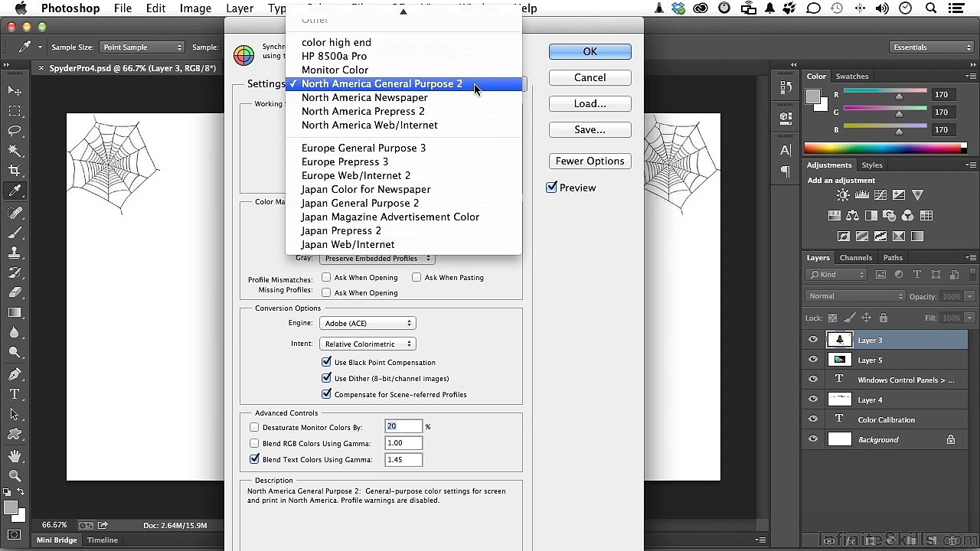Select the Healing Brush tool
This screenshot has height=551, width=980.
tap(15, 212)
